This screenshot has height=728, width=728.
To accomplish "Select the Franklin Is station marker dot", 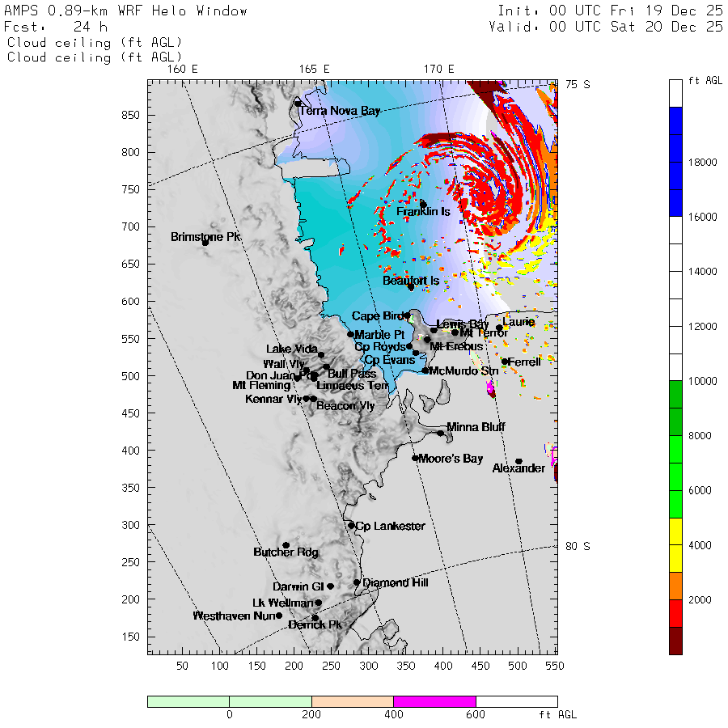I will [x=423, y=205].
